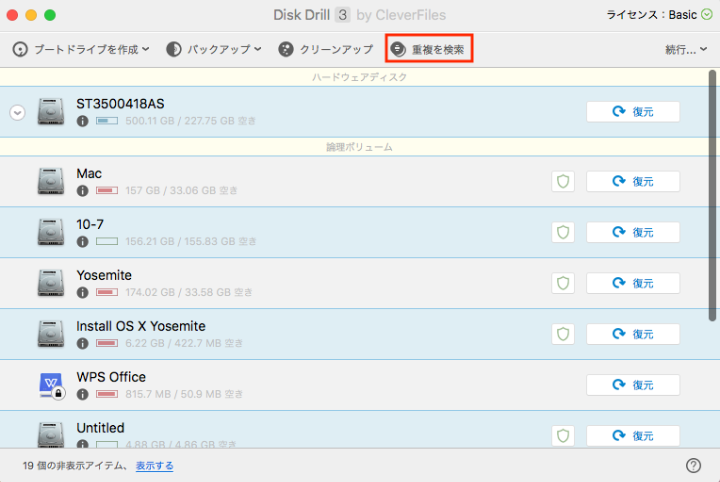Viewport: 720px width, 482px height.
Task: Click 500.11 GB / 227.75 GB capacity text
Action: click(190, 121)
